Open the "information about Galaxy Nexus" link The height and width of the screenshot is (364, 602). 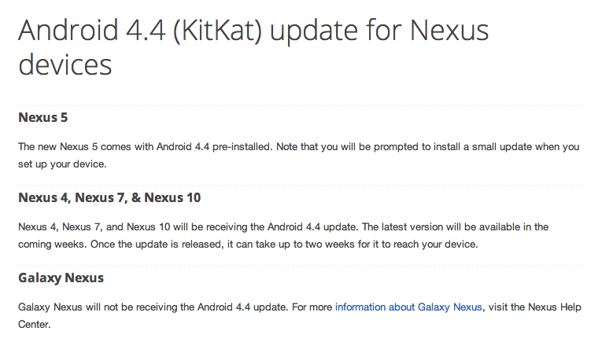point(408,307)
